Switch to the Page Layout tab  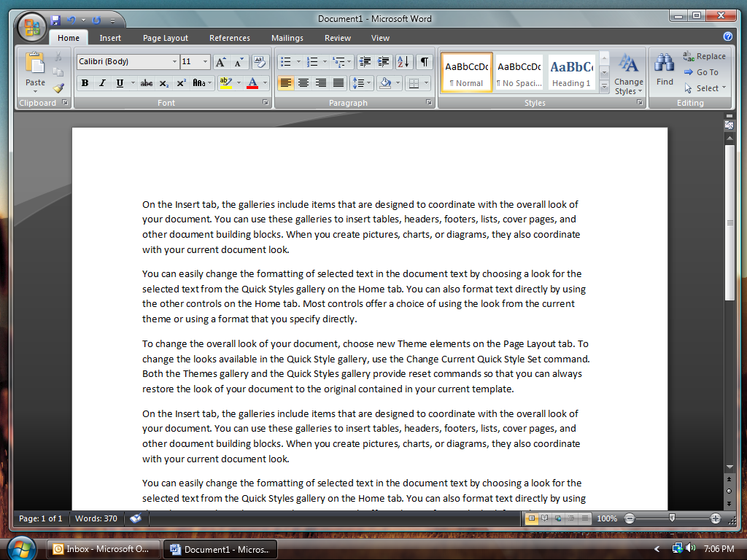tap(166, 38)
